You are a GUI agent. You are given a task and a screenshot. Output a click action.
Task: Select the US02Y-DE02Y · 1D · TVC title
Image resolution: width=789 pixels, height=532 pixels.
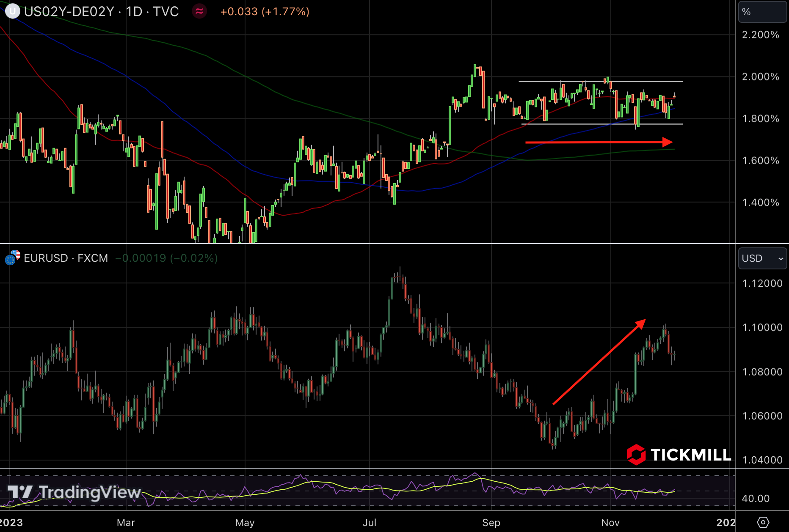102,11
